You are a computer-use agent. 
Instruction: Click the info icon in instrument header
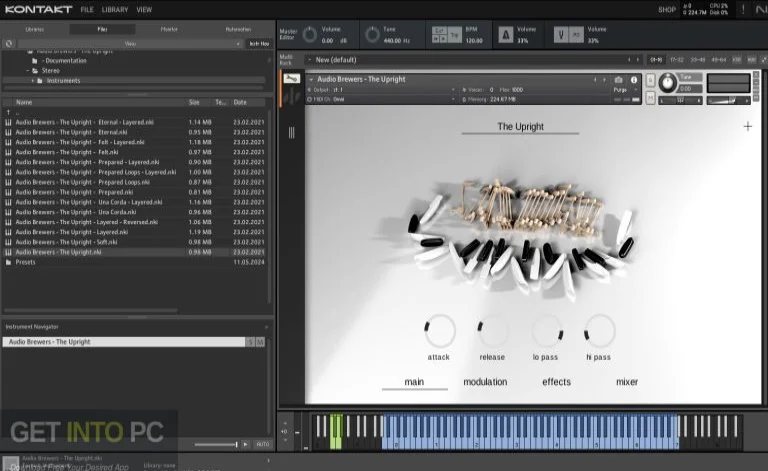634,80
